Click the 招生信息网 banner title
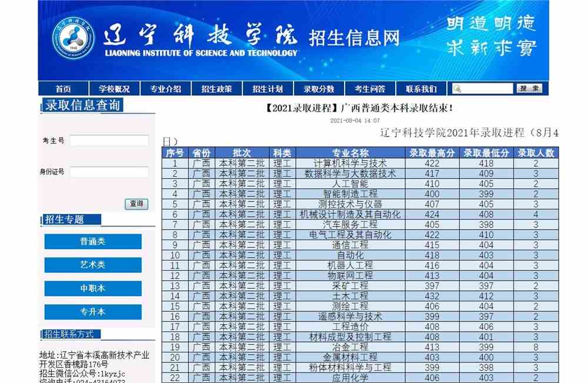The width and height of the screenshot is (588, 383). point(354,39)
